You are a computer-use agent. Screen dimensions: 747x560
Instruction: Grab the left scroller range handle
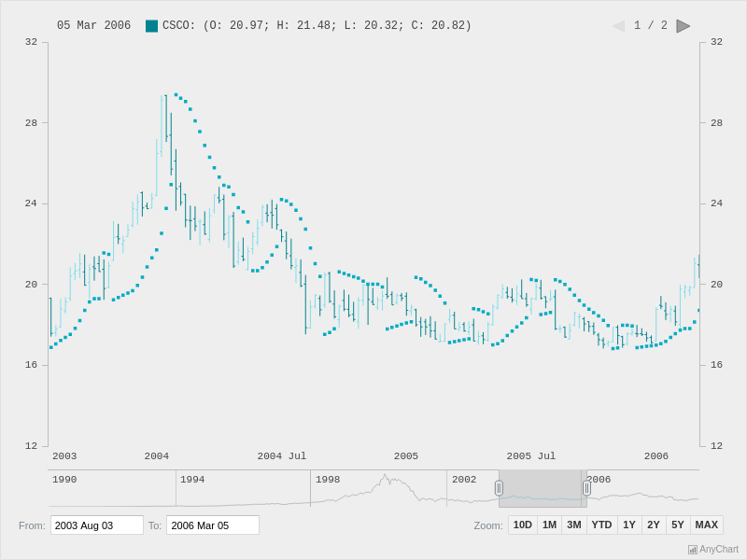point(499,488)
